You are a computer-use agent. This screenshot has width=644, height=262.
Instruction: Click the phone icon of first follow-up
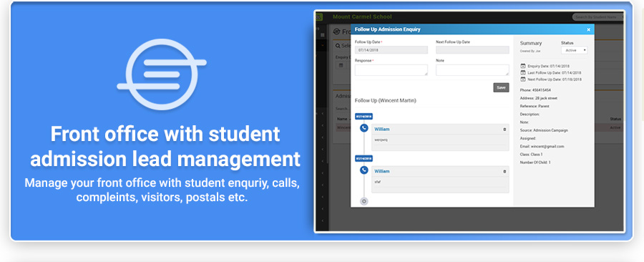(x=364, y=128)
